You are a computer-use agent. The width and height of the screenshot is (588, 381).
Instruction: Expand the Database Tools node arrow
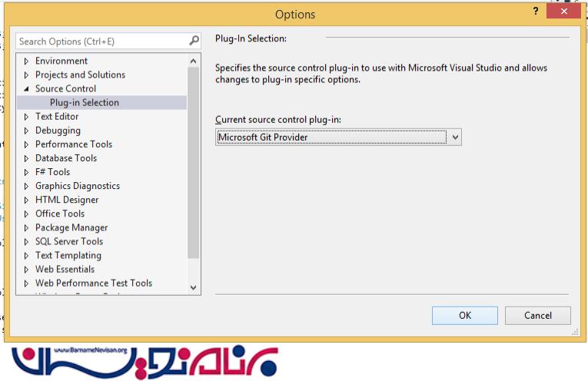(26, 158)
